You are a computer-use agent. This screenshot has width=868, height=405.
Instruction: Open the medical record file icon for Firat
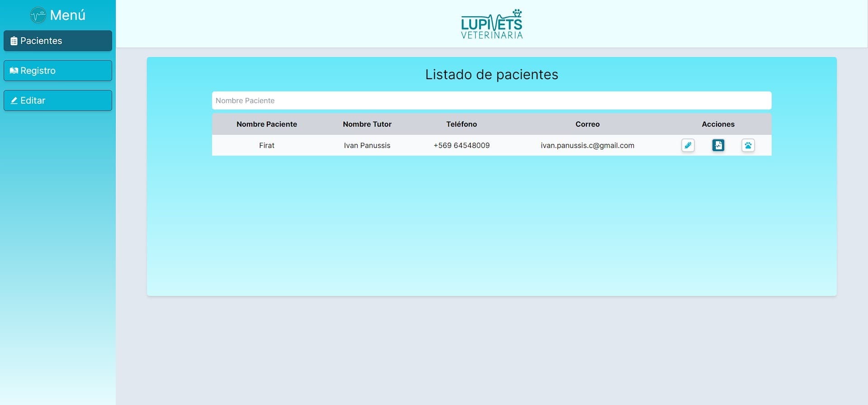click(x=718, y=145)
